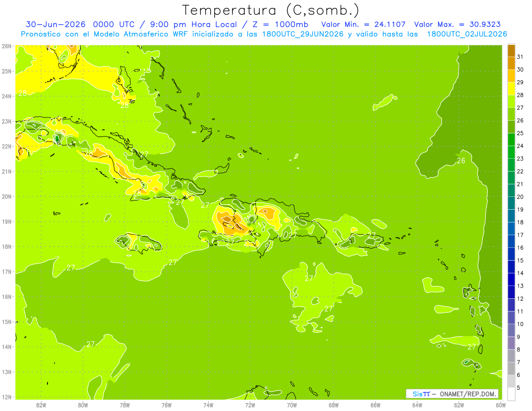Select the legend swatch between 27 and 28

tap(511, 102)
